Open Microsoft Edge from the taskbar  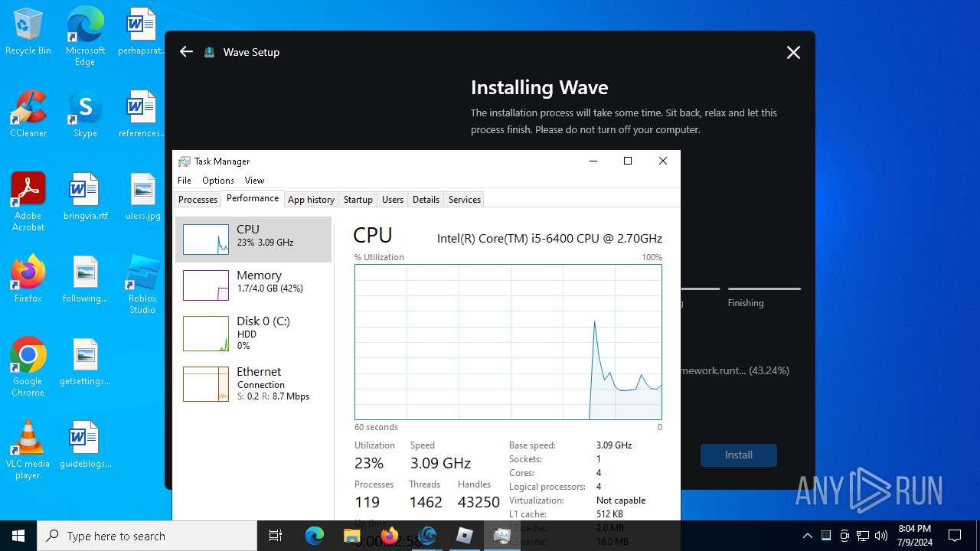point(315,536)
